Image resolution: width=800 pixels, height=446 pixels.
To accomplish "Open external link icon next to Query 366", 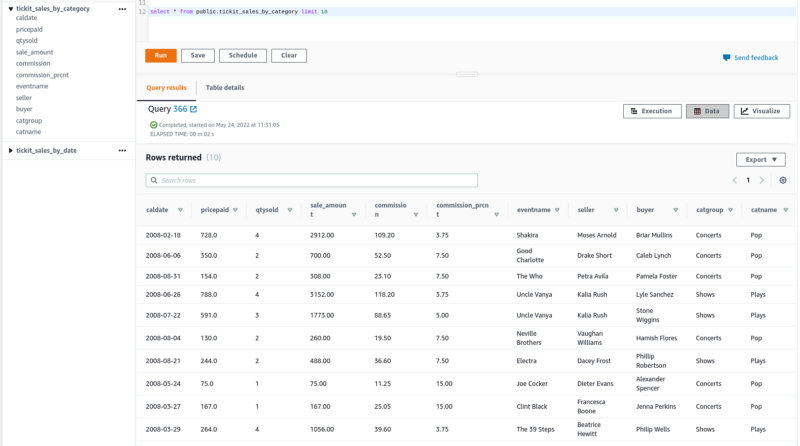I will [x=193, y=109].
